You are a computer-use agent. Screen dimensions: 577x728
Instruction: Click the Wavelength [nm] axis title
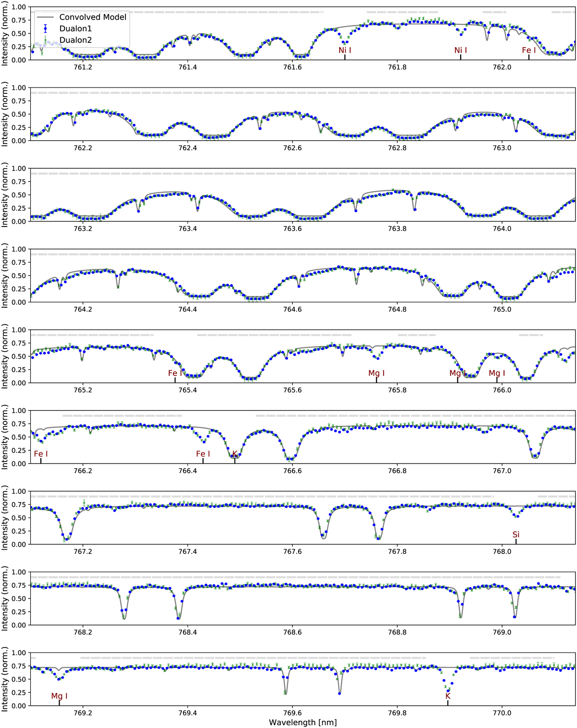click(x=302, y=722)
